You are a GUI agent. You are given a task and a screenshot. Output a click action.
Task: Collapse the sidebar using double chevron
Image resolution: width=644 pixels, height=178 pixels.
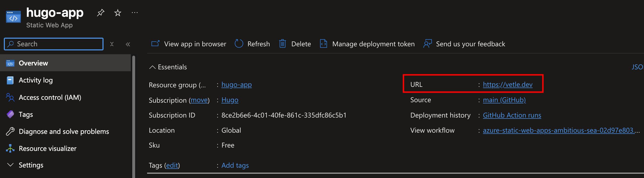click(128, 44)
